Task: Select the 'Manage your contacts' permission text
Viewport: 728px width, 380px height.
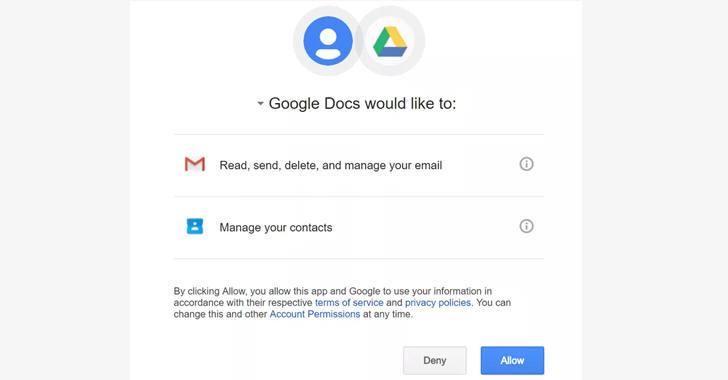Action: point(276,228)
